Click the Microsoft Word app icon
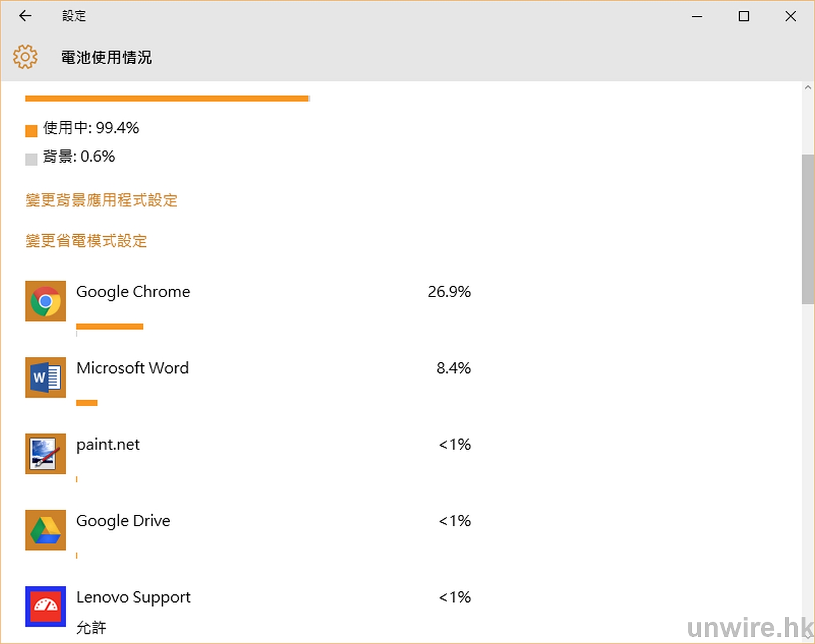This screenshot has width=815, height=644. pos(45,377)
